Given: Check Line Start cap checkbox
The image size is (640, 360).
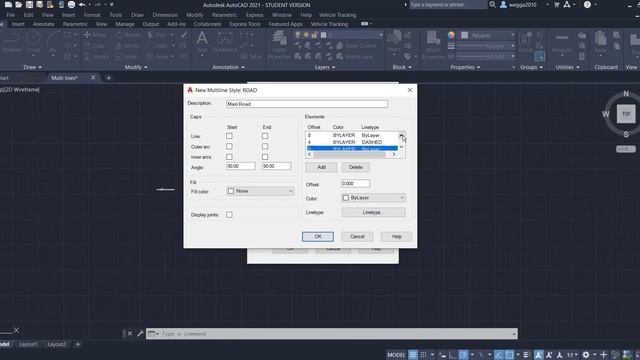Looking at the screenshot, I should 229,136.
